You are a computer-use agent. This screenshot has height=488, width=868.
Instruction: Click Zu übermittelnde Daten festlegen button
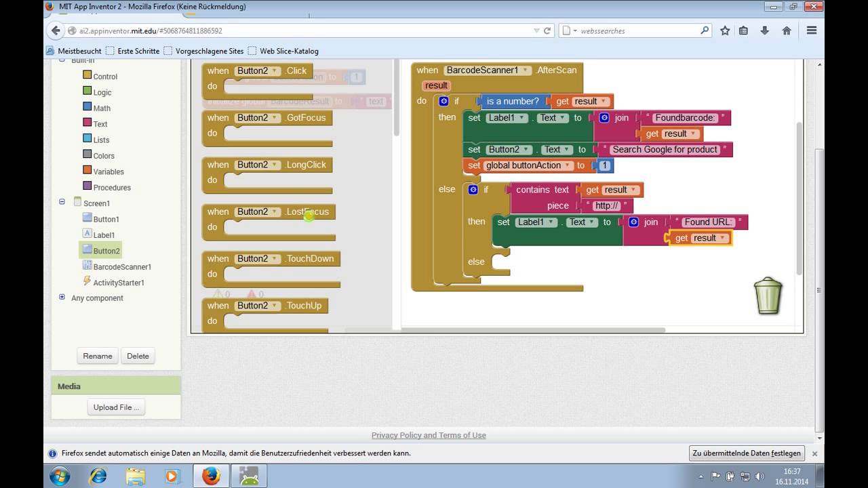pos(747,453)
